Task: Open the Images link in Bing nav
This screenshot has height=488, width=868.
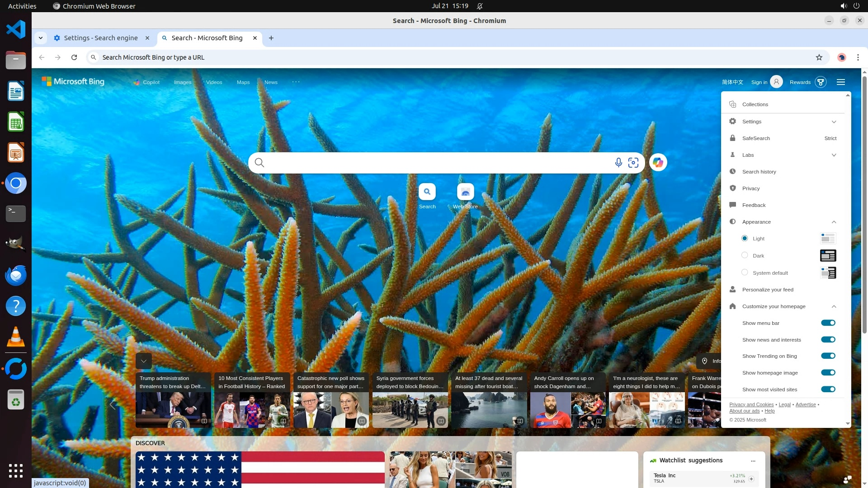Action: click(183, 82)
